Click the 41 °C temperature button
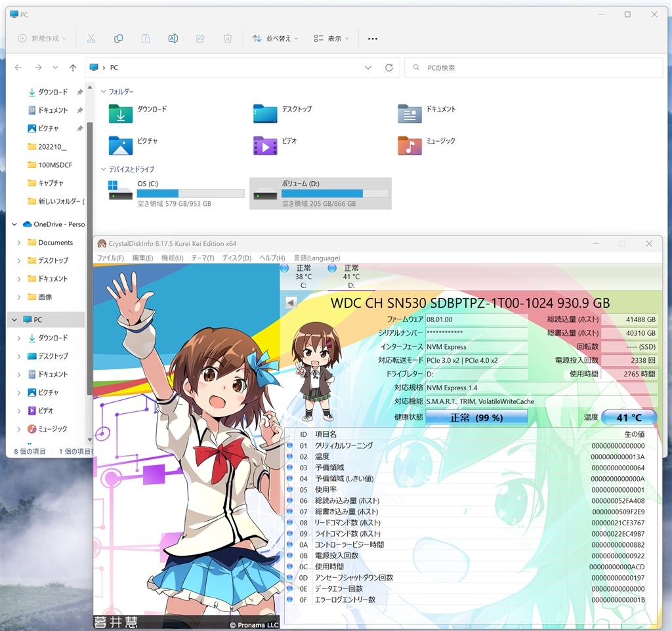The height and width of the screenshot is (631, 672). pyautogui.click(x=629, y=418)
